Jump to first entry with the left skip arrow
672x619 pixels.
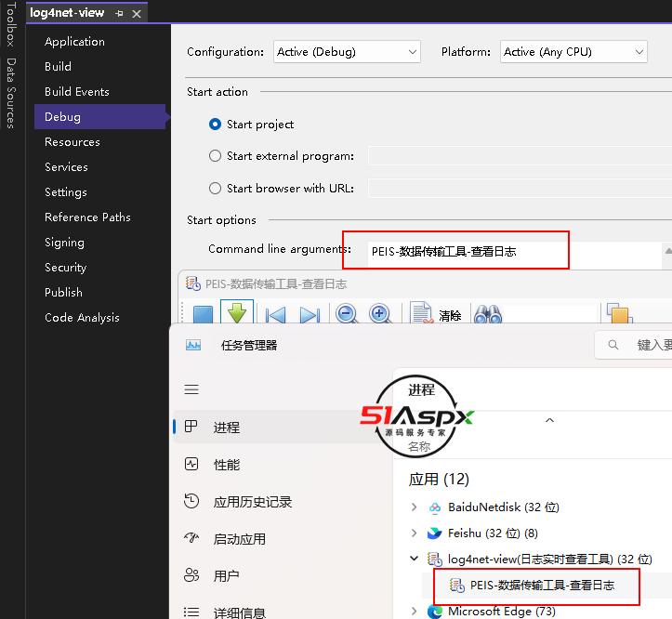point(275,315)
